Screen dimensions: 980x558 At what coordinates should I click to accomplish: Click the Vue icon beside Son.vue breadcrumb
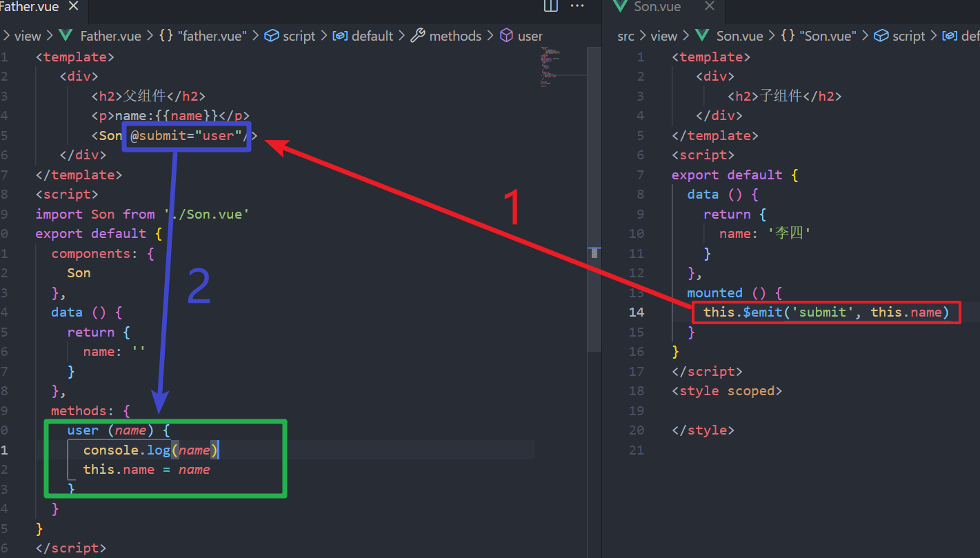tap(702, 36)
